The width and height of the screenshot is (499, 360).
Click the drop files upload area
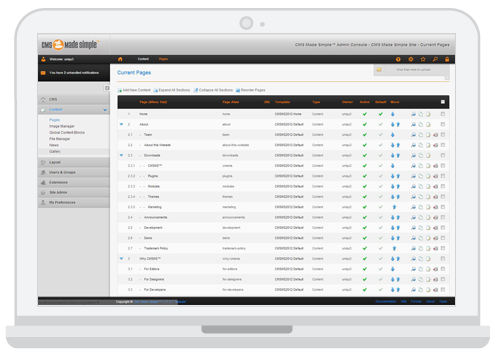[411, 70]
